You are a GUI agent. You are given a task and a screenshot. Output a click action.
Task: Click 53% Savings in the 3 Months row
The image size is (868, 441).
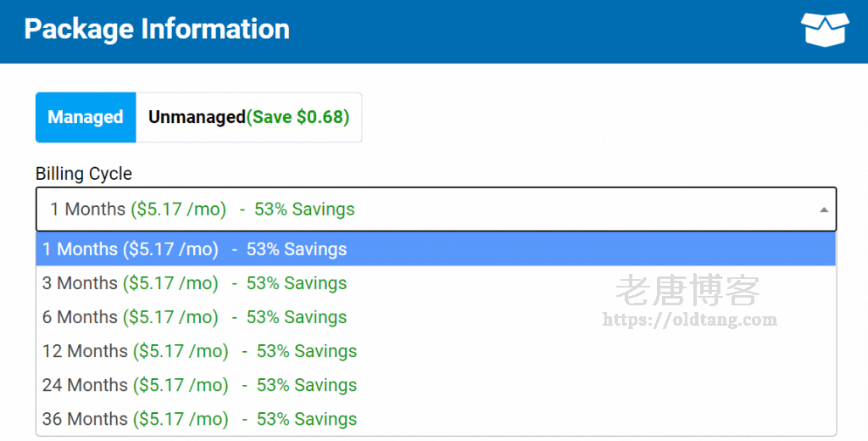pyautogui.click(x=297, y=283)
